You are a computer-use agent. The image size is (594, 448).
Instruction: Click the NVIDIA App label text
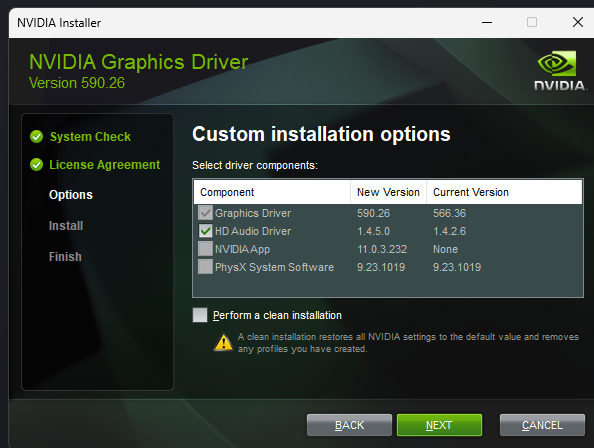[242, 249]
